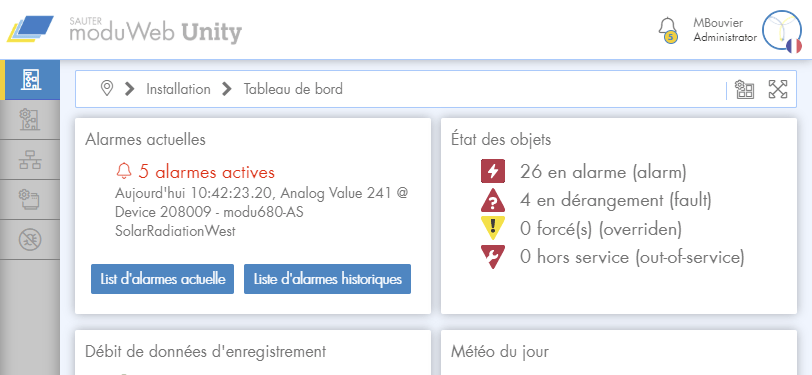
Task: Select Tableau de bord breadcrumb item
Action: [x=293, y=89]
